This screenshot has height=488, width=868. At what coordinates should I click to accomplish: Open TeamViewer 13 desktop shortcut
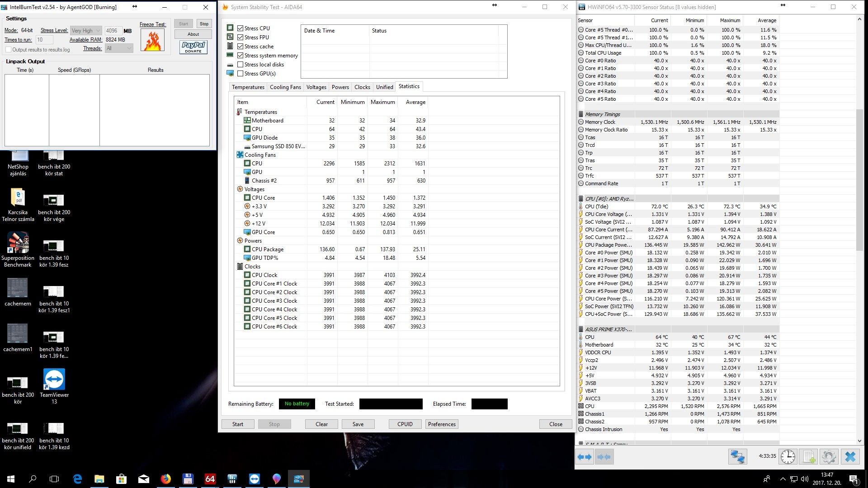click(x=54, y=386)
